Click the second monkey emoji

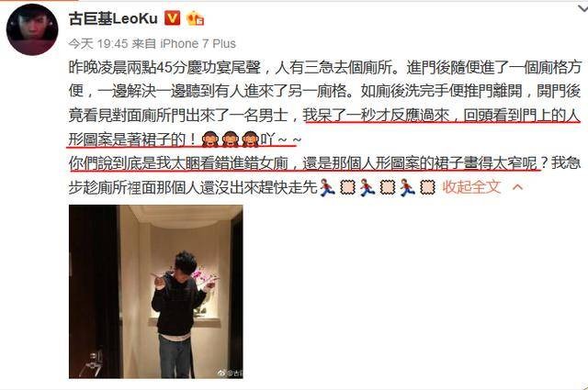point(231,139)
